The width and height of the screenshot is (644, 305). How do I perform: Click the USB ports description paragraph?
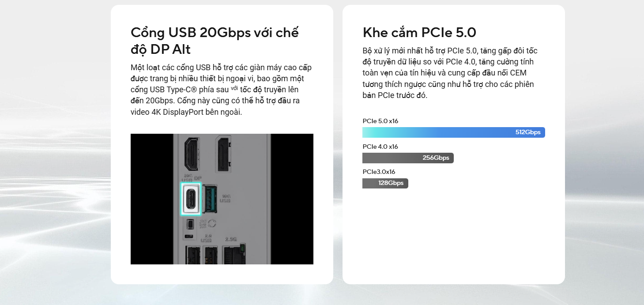point(221,90)
